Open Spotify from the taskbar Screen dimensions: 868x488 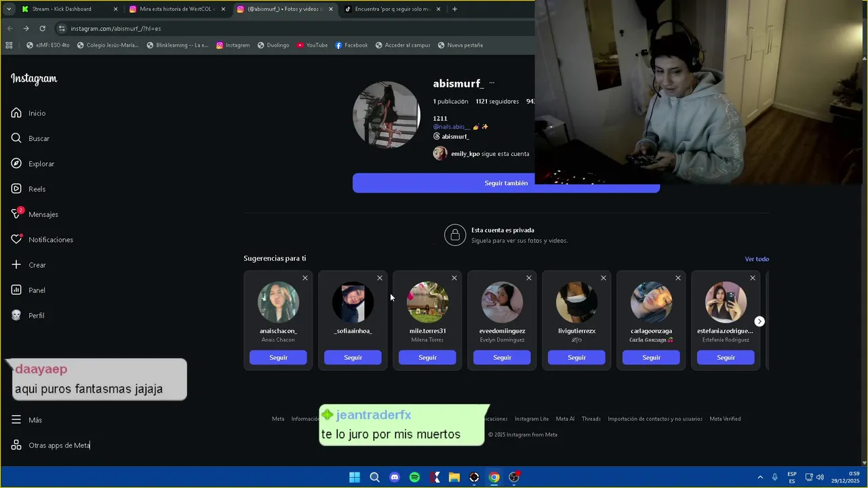414,477
